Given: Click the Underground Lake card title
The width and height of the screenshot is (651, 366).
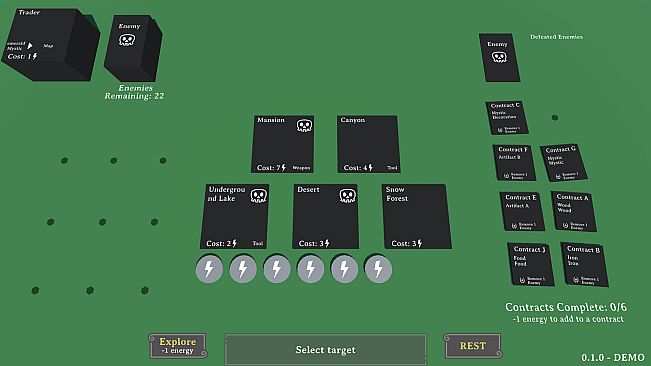Looking at the screenshot, I should [x=226, y=194].
